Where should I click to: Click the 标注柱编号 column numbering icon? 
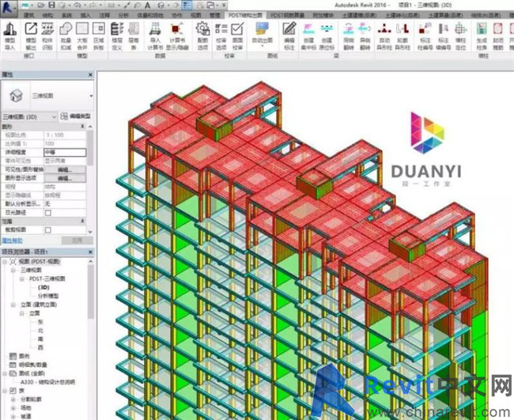coord(425,28)
